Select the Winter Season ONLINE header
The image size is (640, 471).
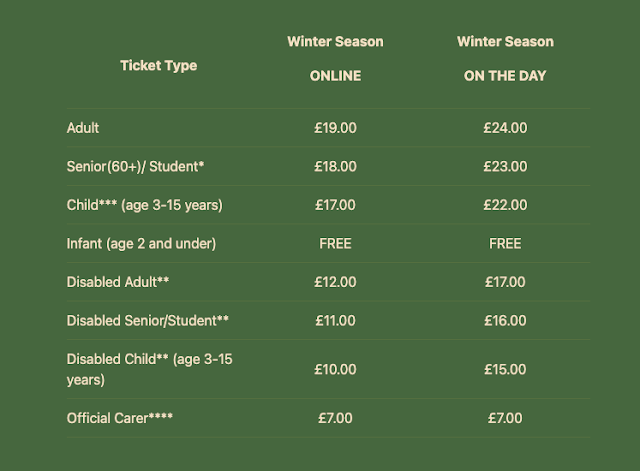(x=335, y=59)
